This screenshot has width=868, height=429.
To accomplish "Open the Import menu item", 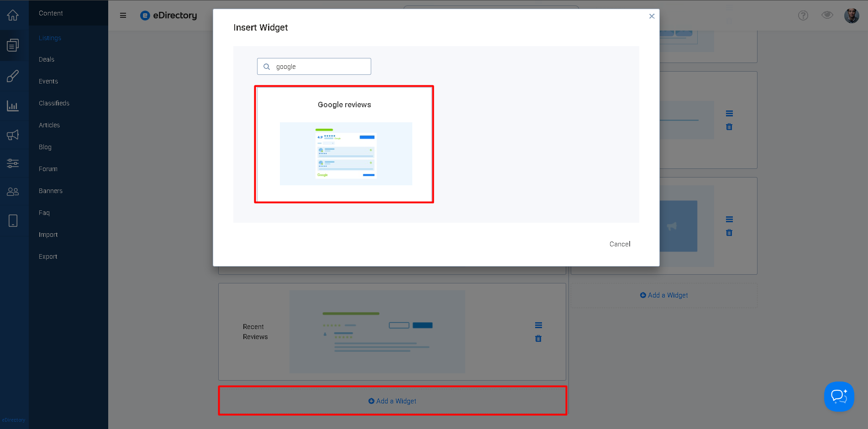I will tap(48, 235).
